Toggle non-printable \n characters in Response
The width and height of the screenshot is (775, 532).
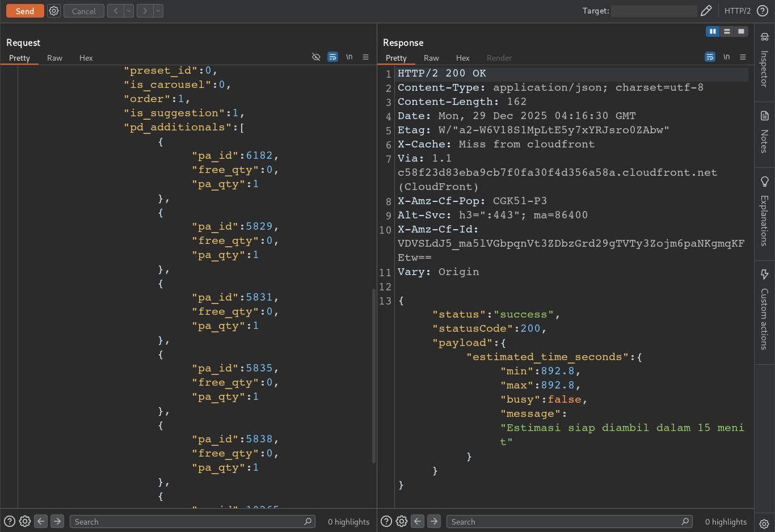tap(726, 57)
